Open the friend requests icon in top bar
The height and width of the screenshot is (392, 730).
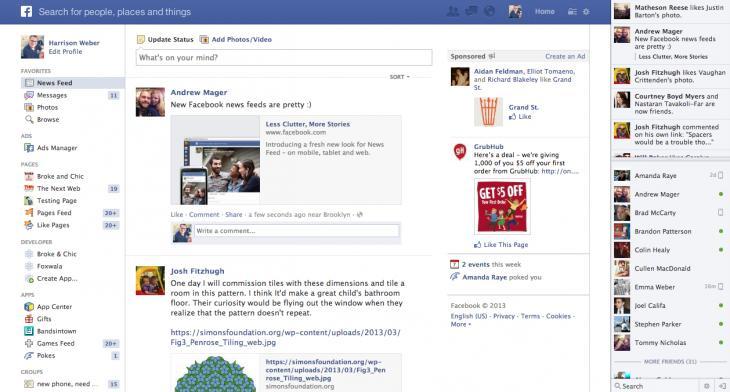tap(453, 12)
